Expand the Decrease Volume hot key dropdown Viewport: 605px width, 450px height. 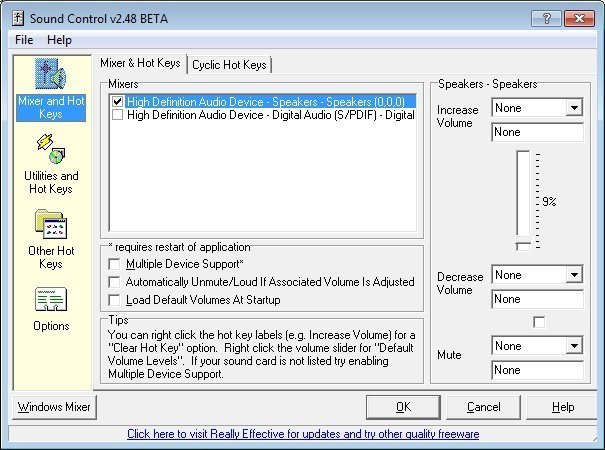pyautogui.click(x=574, y=275)
